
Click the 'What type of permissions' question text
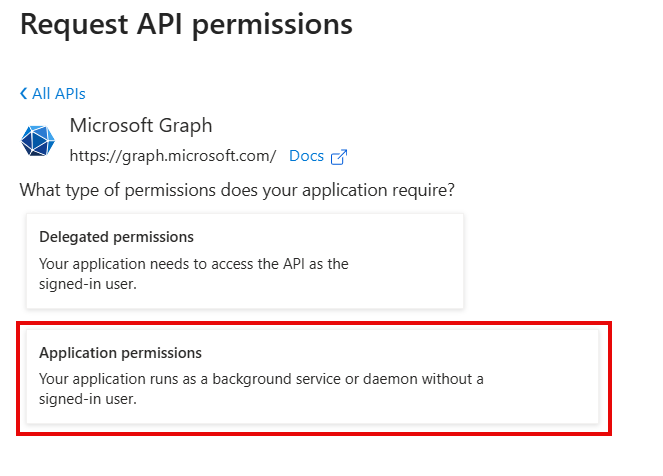click(244, 189)
